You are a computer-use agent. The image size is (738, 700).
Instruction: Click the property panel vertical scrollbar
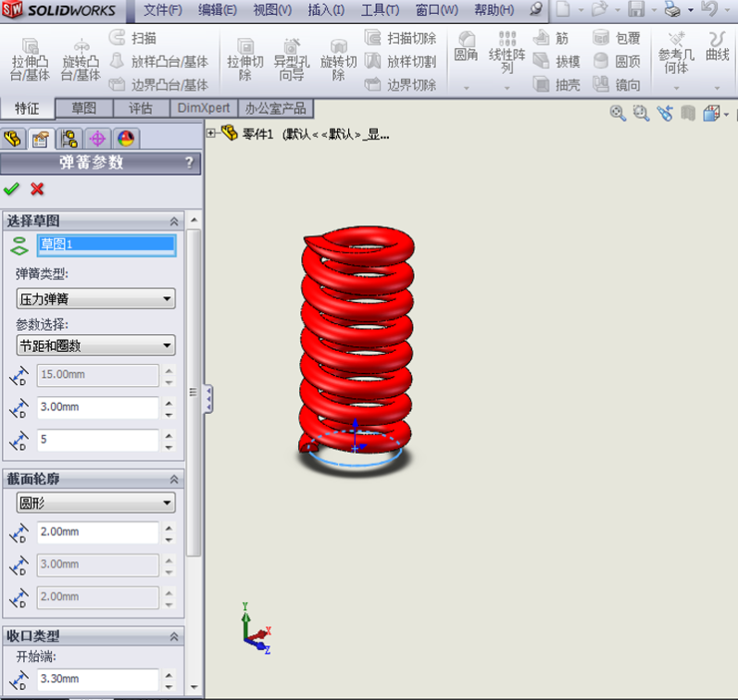194,393
